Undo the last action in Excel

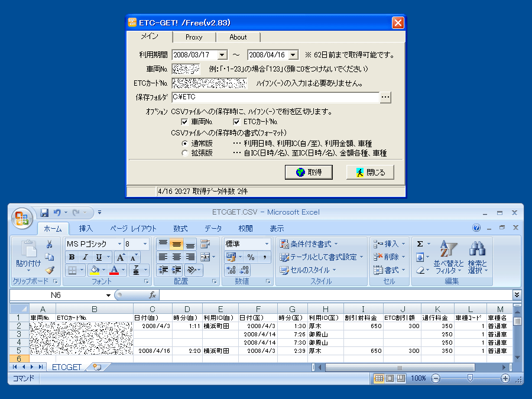pos(57,213)
